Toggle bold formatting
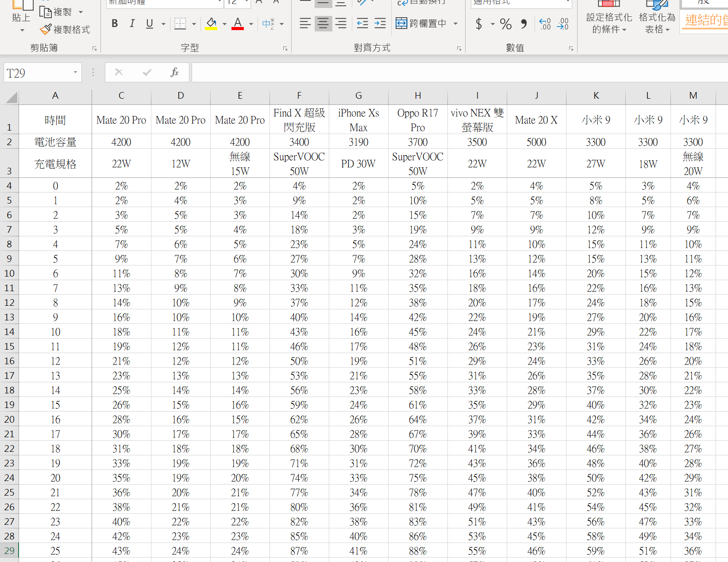 (115, 24)
